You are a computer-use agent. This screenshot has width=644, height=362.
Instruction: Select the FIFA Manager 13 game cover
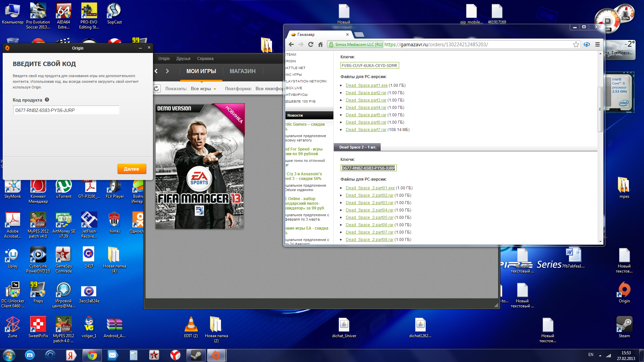click(x=200, y=166)
